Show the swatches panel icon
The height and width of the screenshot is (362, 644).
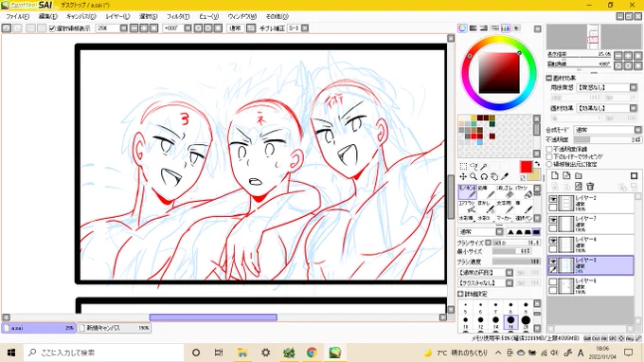click(x=506, y=27)
